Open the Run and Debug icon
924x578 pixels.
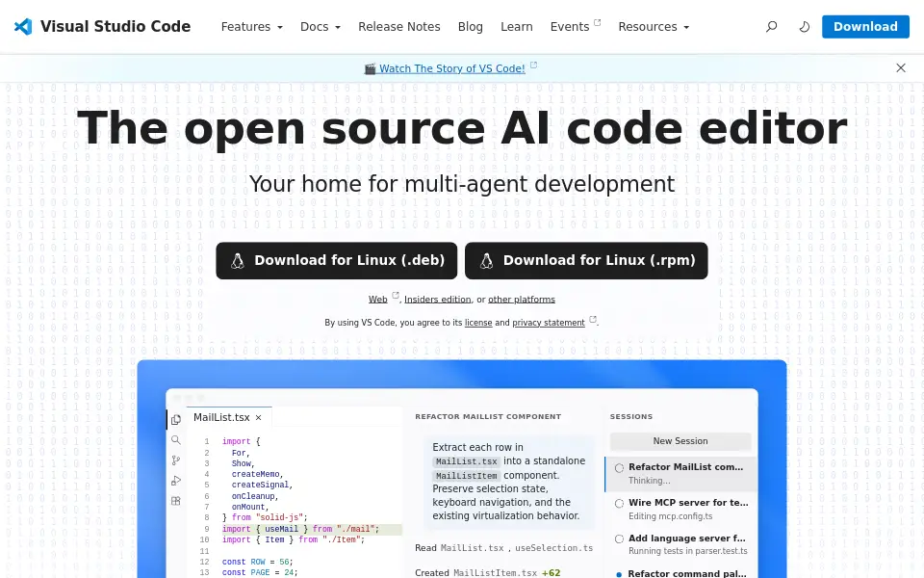click(x=175, y=481)
